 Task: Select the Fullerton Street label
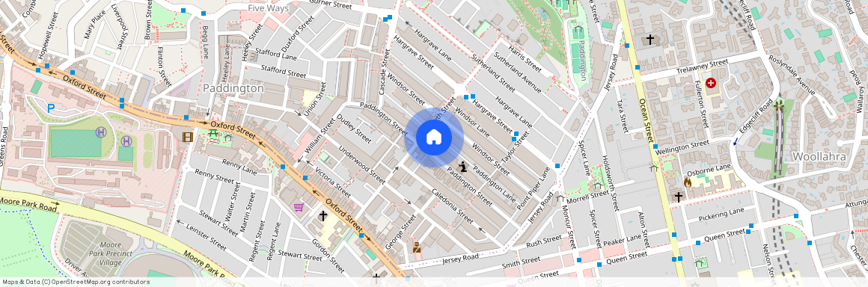(x=701, y=103)
